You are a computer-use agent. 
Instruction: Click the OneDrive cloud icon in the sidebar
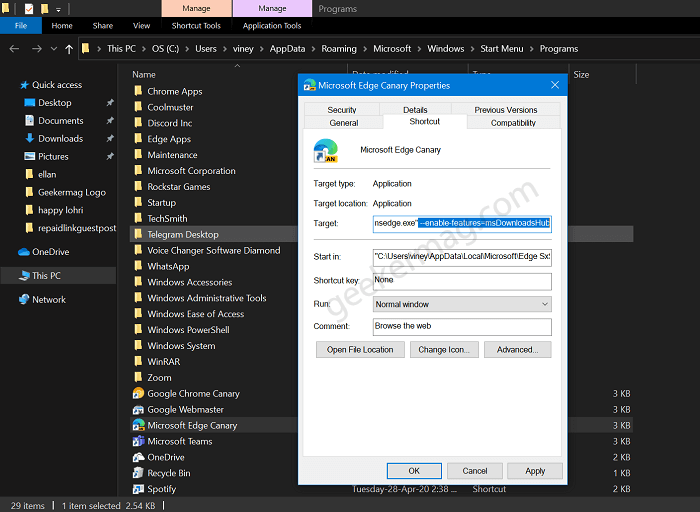click(x=24, y=252)
